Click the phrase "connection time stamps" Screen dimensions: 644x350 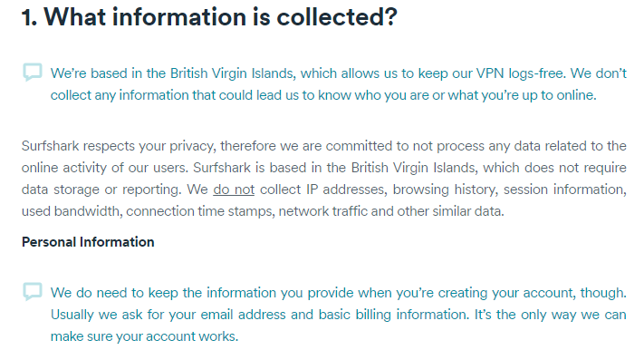(200, 211)
